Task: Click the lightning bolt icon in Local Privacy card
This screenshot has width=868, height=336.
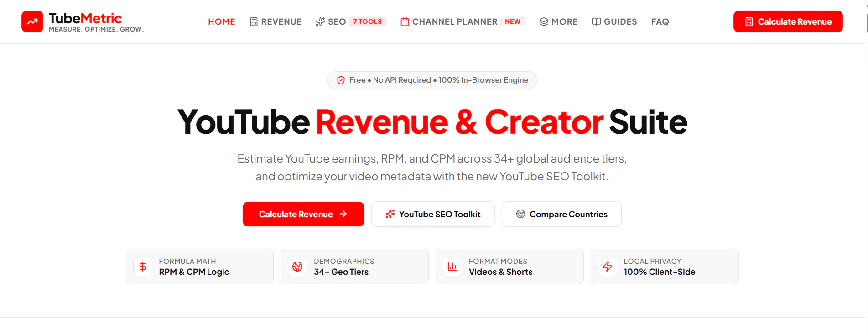Action: (x=608, y=267)
